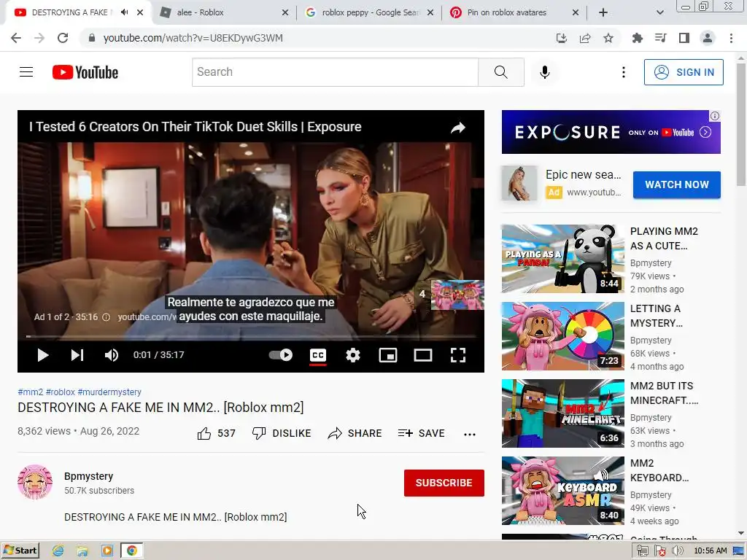Switch to the alee - Roblox tab

224,12
